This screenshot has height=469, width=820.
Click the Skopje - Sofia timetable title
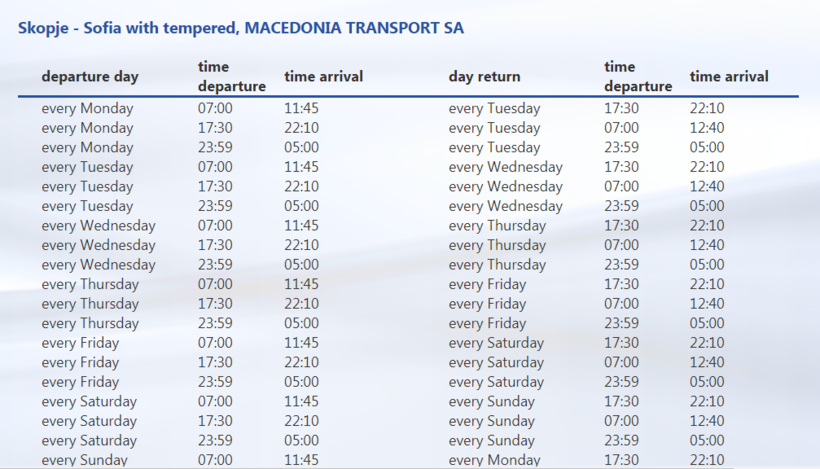(x=241, y=28)
